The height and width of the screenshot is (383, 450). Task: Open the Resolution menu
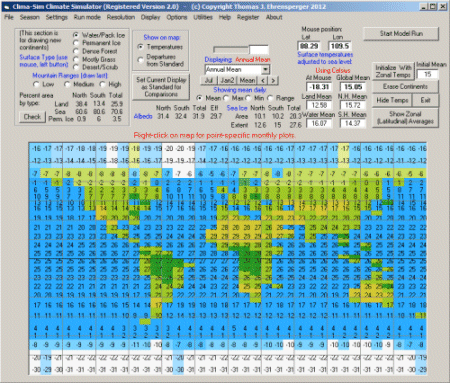121,17
